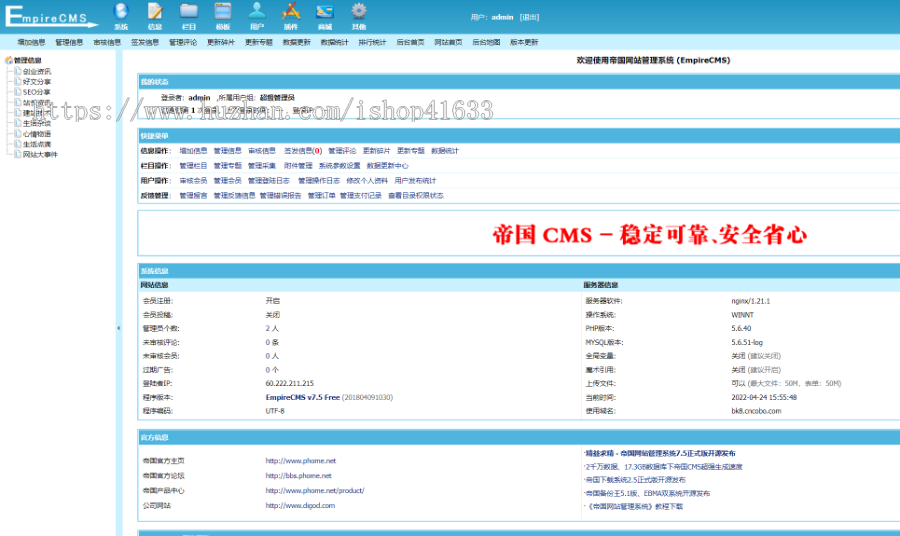900x536 pixels.
Task: Log out via the 退出 link
Action: click(529, 17)
